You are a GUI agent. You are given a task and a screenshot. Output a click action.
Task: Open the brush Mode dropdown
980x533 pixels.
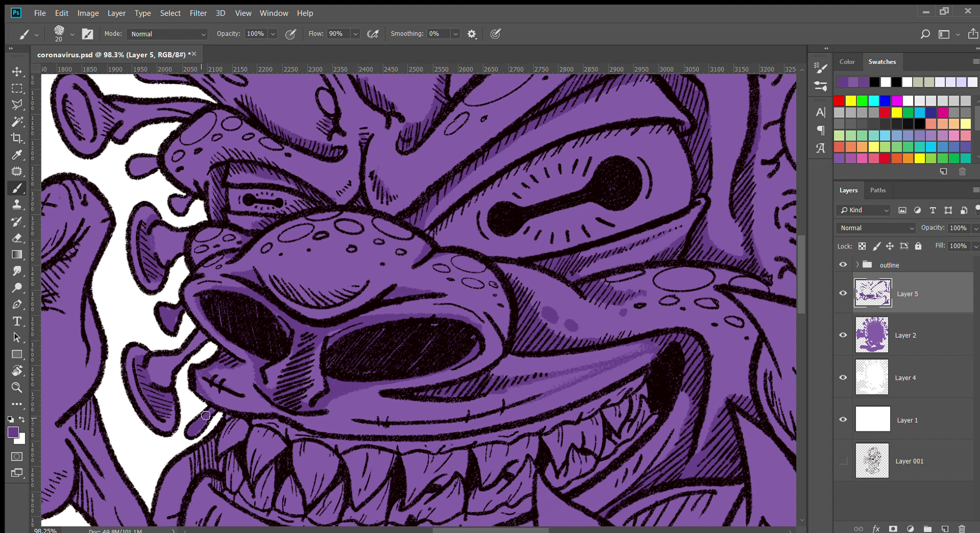(x=167, y=34)
